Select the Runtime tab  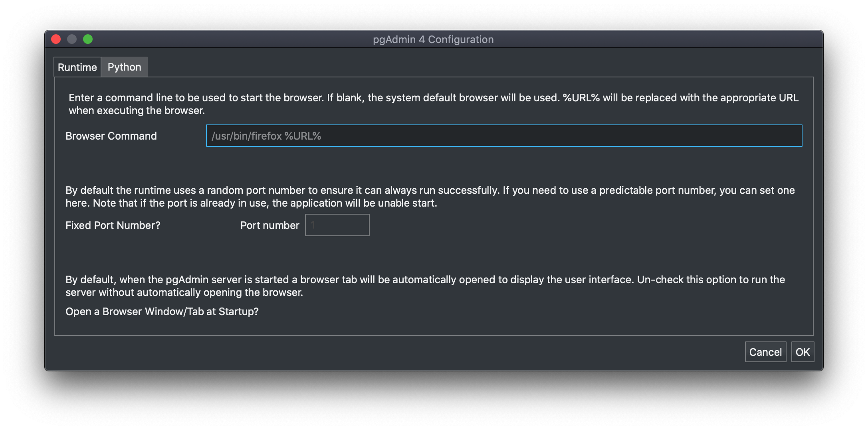77,67
